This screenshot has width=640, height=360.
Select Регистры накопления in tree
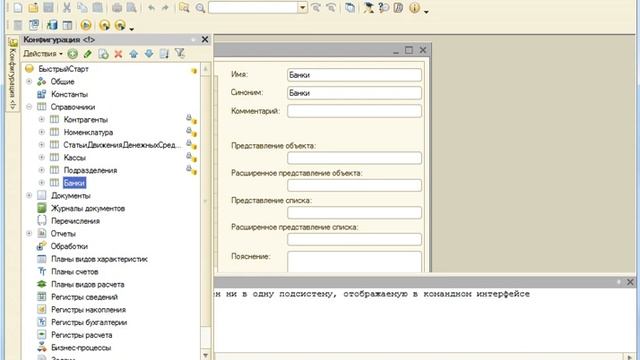[88, 309]
